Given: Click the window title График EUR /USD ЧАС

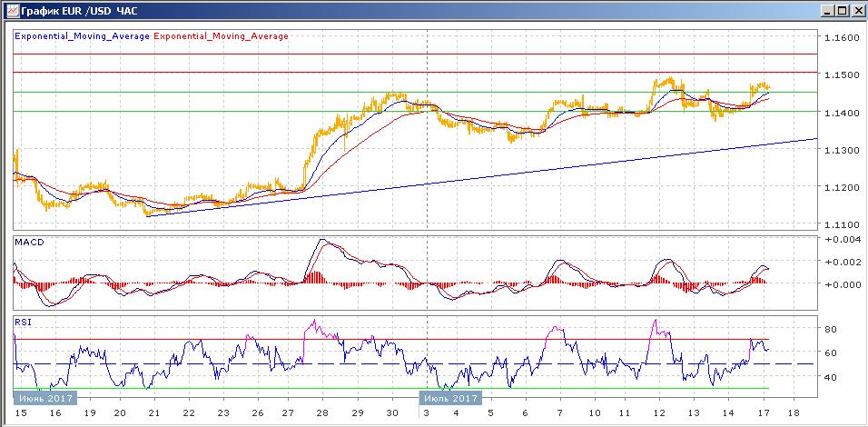Looking at the screenshot, I should (x=79, y=10).
